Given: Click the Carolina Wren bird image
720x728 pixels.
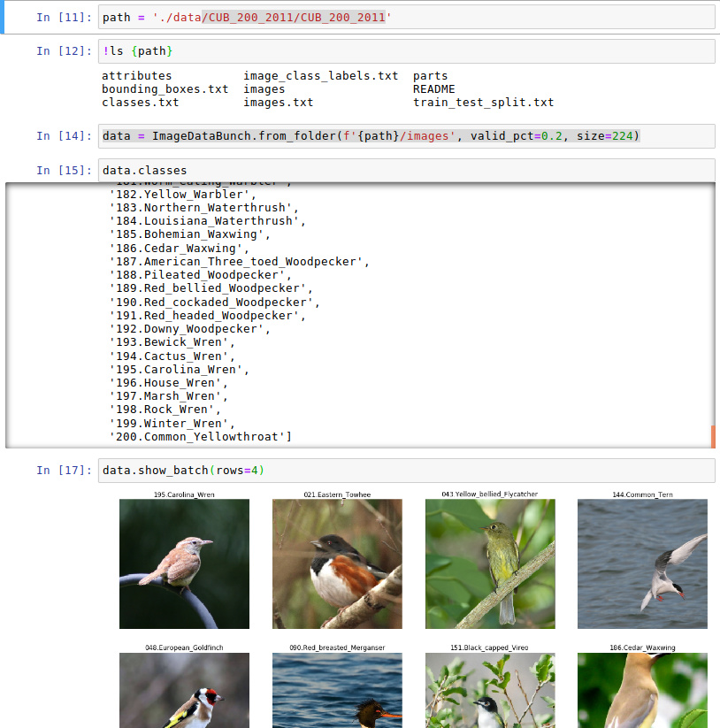Looking at the screenshot, I should click(184, 563).
